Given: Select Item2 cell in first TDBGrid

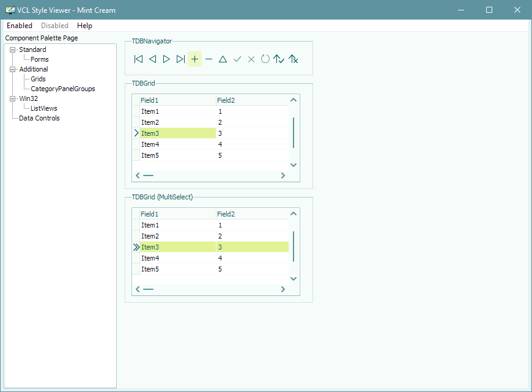Looking at the screenshot, I should (x=178, y=122).
